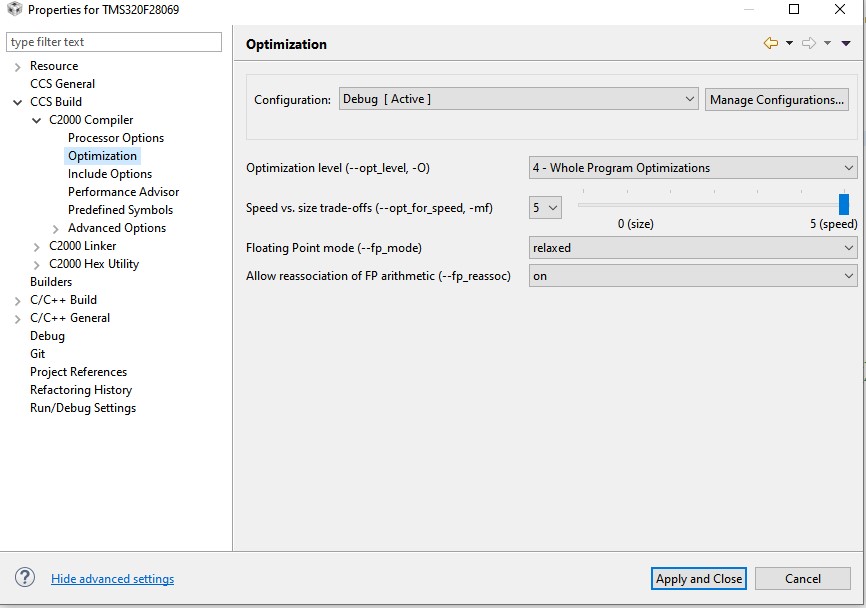Click the Cancel button

802,579
